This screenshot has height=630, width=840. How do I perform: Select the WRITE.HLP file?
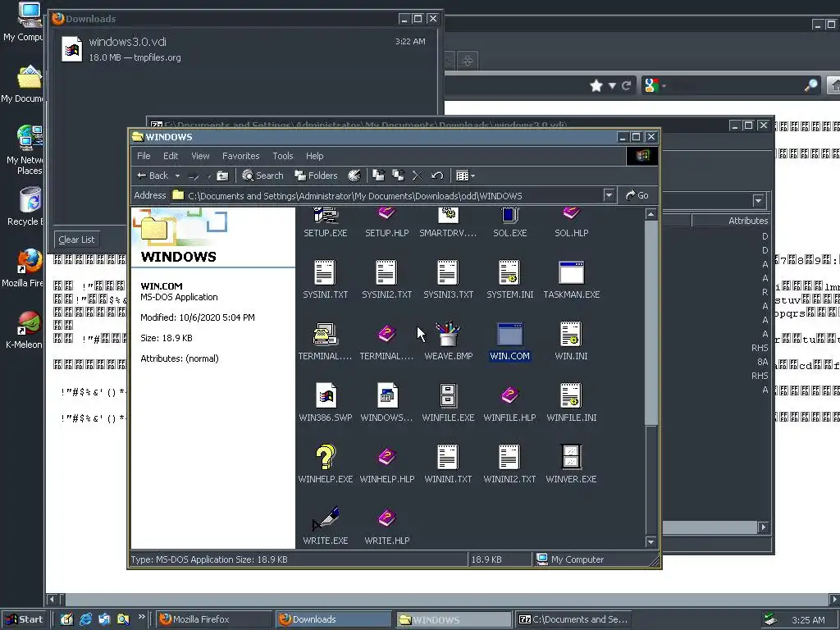[x=387, y=526]
